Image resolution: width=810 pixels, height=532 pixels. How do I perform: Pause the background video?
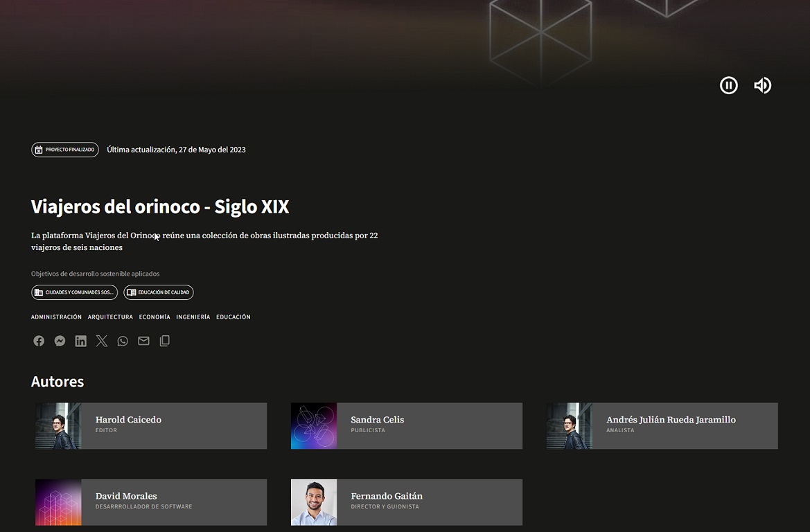[x=728, y=85]
